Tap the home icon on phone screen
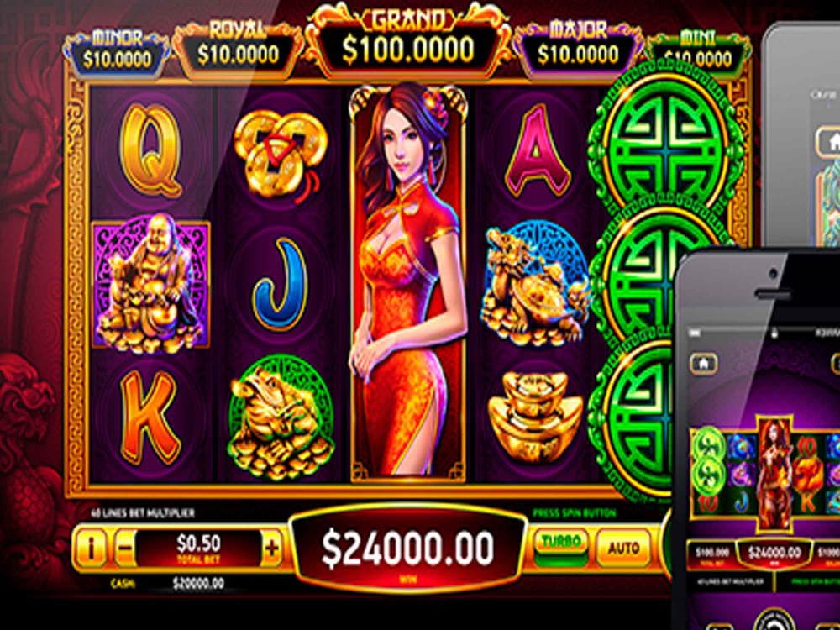Viewport: 840px width, 630px height. (704, 364)
